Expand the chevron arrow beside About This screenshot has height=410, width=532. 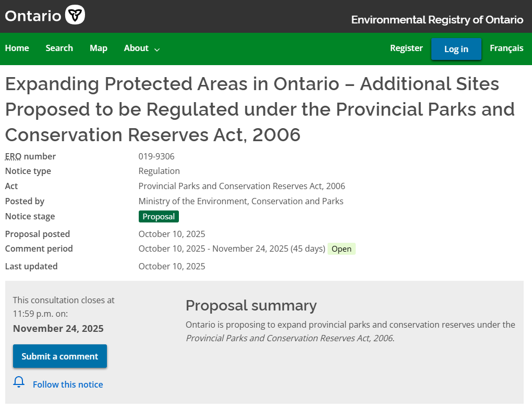(x=157, y=49)
